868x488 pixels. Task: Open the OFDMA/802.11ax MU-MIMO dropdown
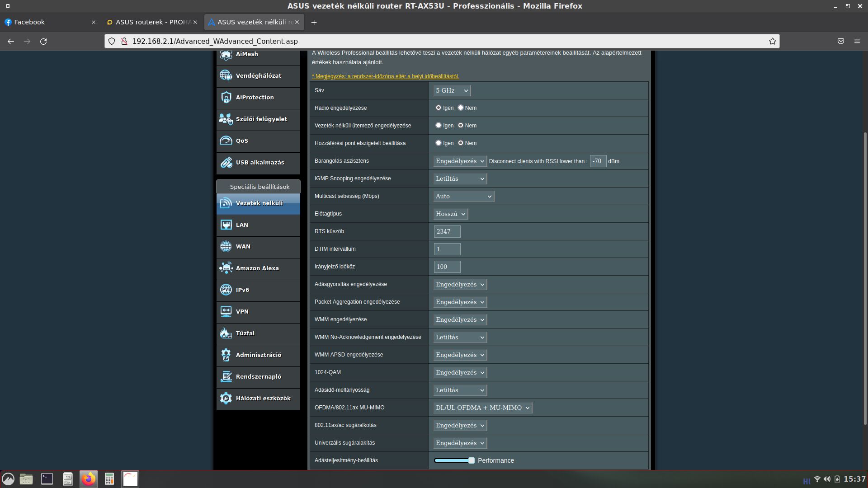pyautogui.click(x=482, y=408)
